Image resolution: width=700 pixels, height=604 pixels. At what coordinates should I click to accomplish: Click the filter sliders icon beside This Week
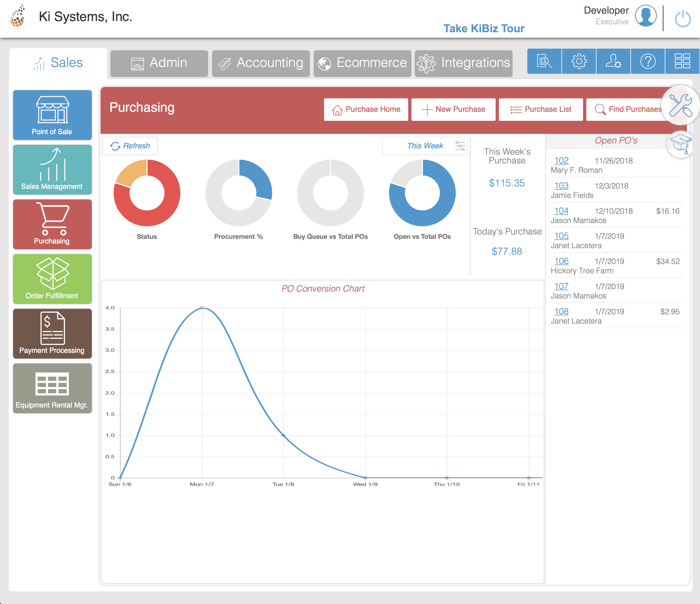(x=460, y=146)
